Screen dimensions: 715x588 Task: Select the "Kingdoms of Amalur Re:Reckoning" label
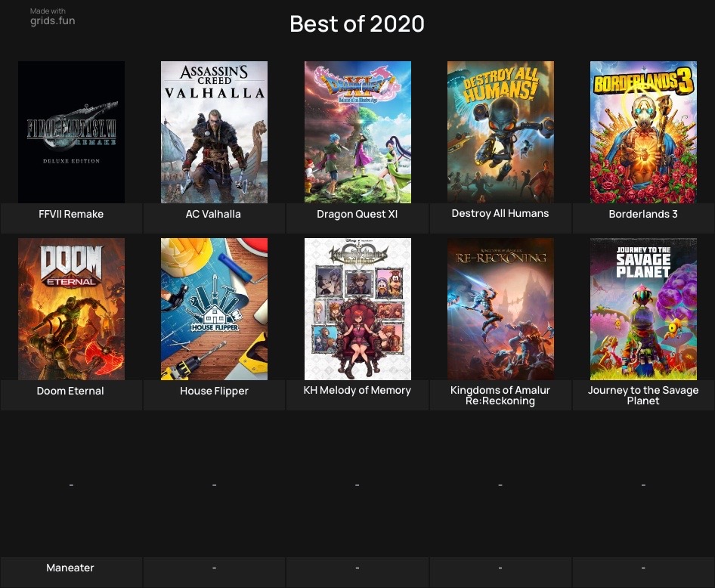tap(500, 395)
